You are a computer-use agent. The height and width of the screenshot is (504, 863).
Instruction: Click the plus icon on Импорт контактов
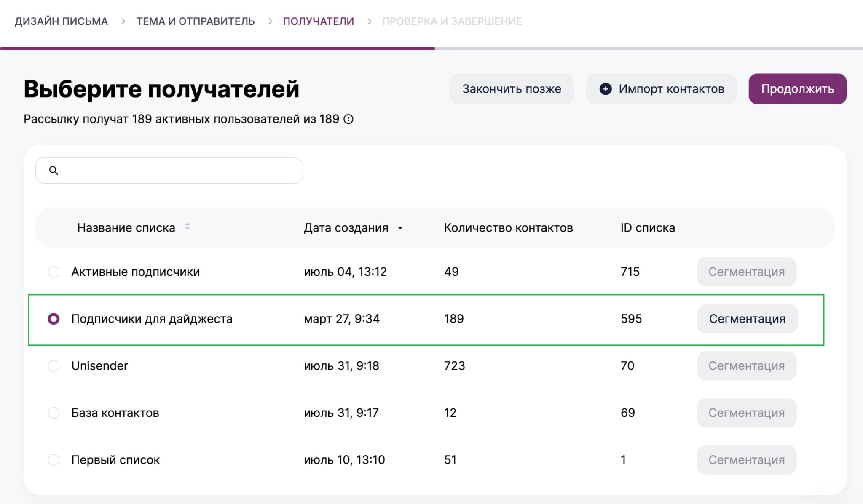point(606,89)
